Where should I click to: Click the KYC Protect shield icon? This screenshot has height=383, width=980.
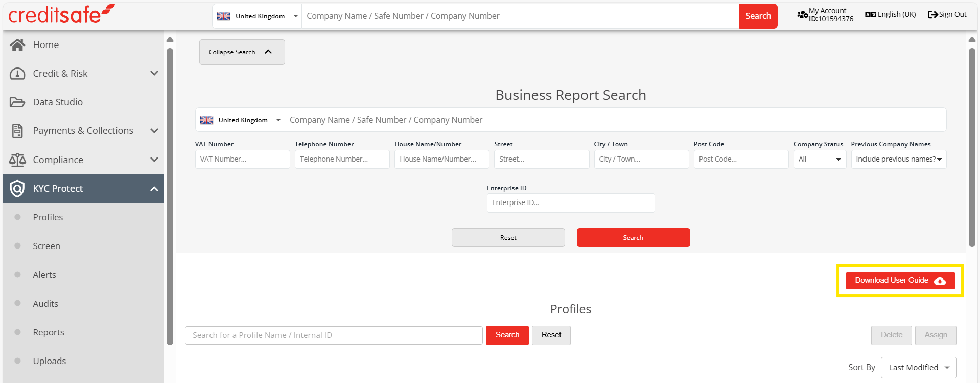[x=17, y=189]
